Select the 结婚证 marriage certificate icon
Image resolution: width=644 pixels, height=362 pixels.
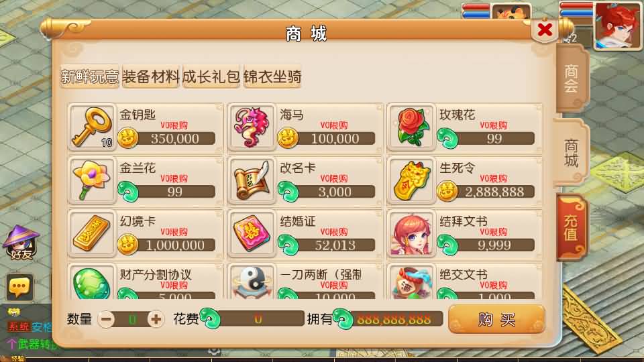tap(252, 234)
